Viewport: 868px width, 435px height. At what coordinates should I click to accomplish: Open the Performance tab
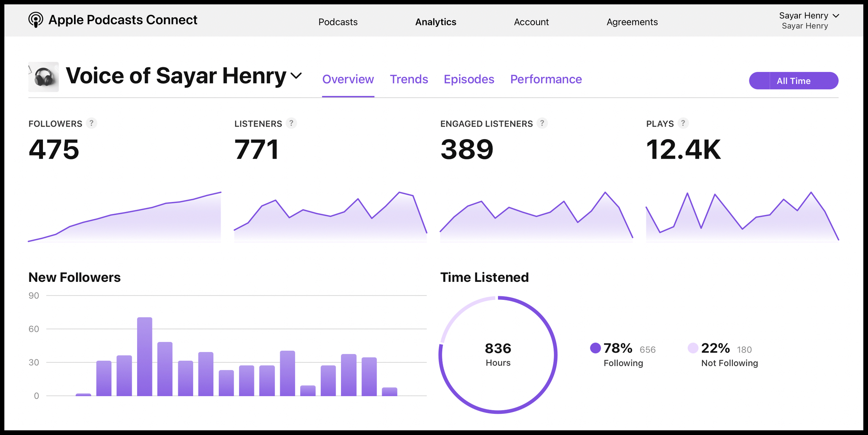[546, 79]
